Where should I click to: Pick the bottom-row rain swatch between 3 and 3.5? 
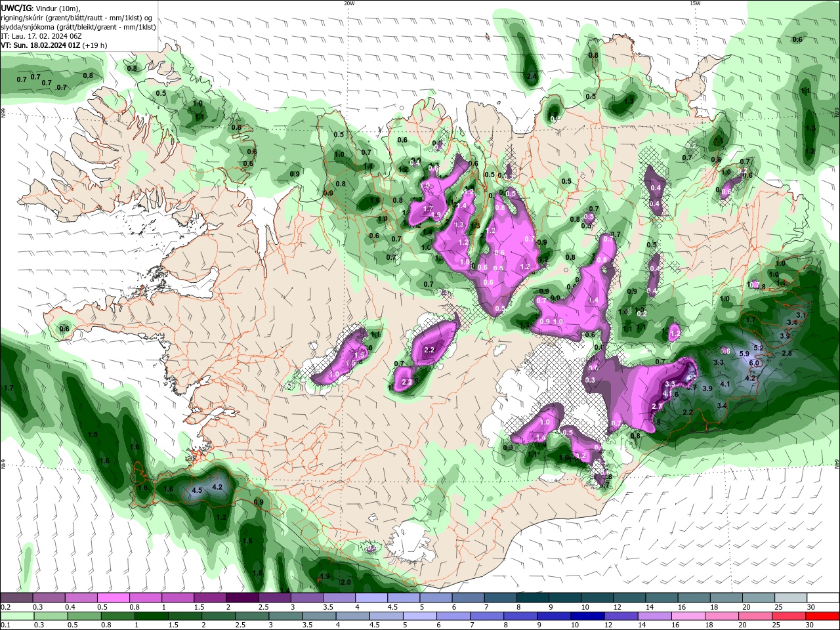coord(286,616)
